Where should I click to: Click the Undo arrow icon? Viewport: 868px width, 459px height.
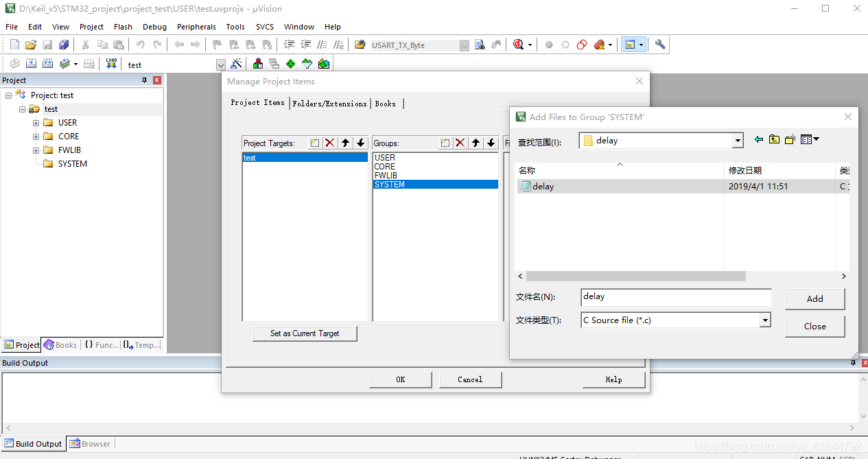coord(141,45)
